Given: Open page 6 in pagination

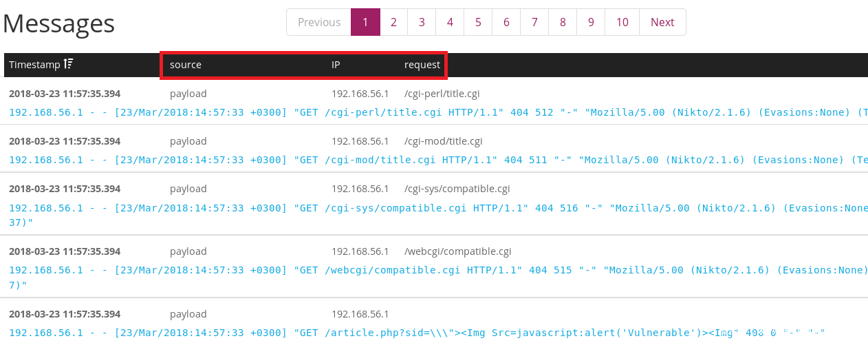Looking at the screenshot, I should pos(506,22).
